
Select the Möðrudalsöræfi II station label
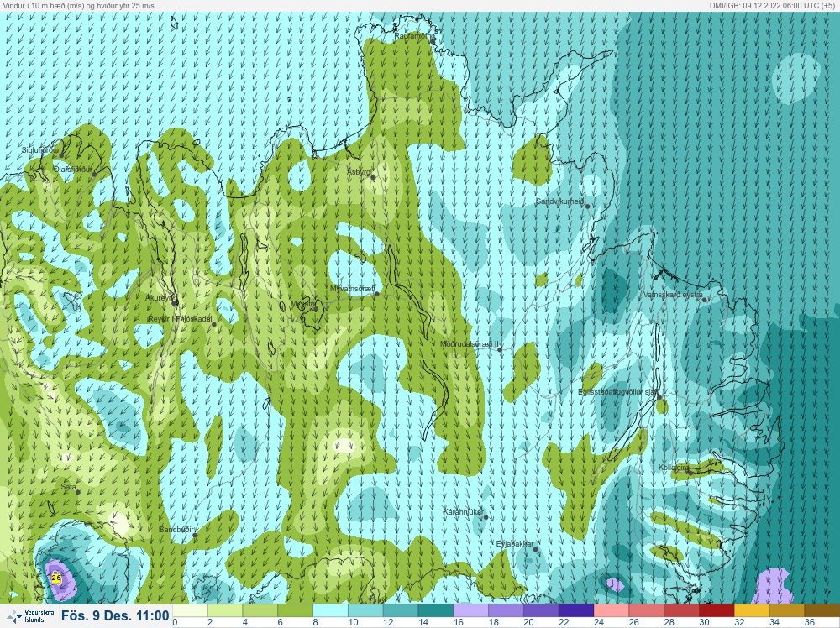tap(470, 344)
